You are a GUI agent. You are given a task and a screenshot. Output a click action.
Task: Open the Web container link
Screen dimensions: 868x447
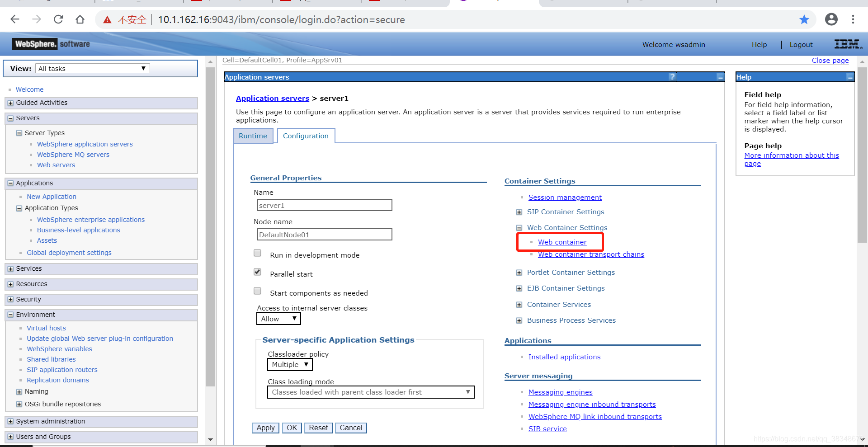click(x=562, y=242)
